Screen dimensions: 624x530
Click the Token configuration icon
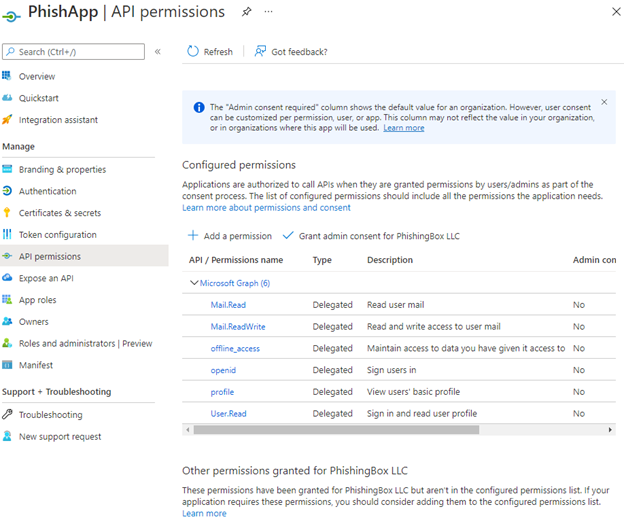tap(8, 235)
